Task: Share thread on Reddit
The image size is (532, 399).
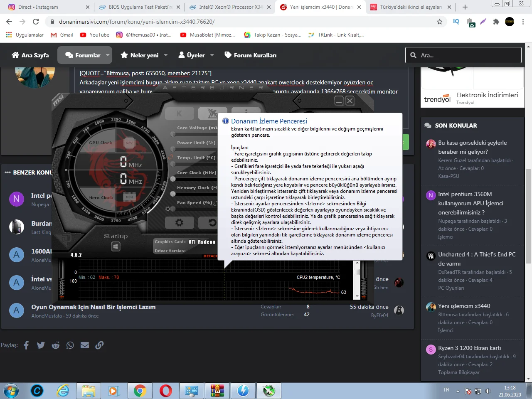Action: (x=56, y=345)
